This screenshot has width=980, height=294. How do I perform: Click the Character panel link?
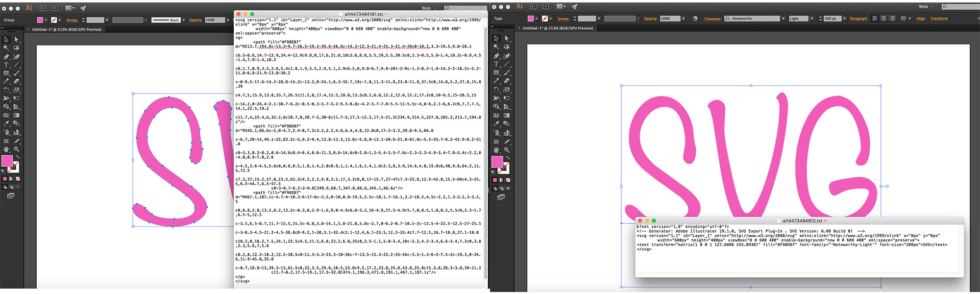[x=712, y=19]
